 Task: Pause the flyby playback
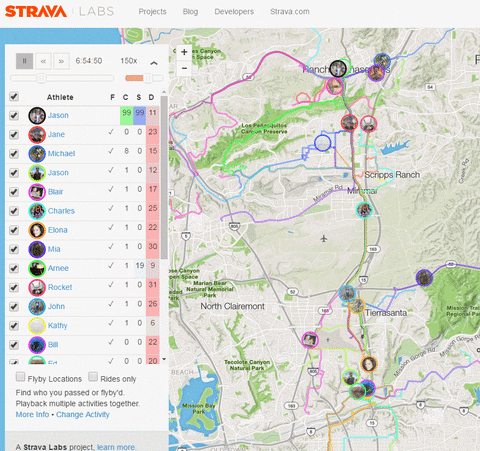[x=24, y=61]
